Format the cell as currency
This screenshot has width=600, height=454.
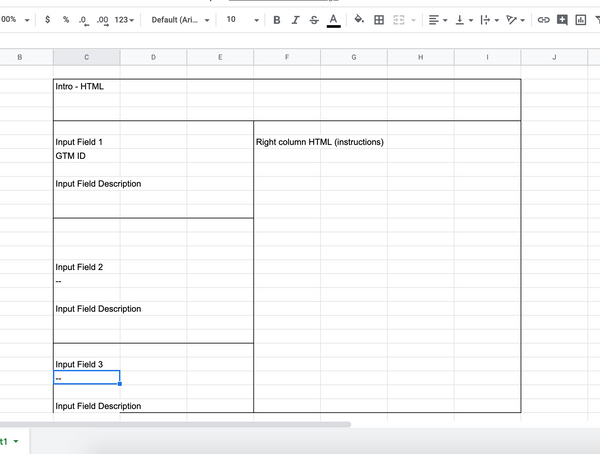pos(48,20)
